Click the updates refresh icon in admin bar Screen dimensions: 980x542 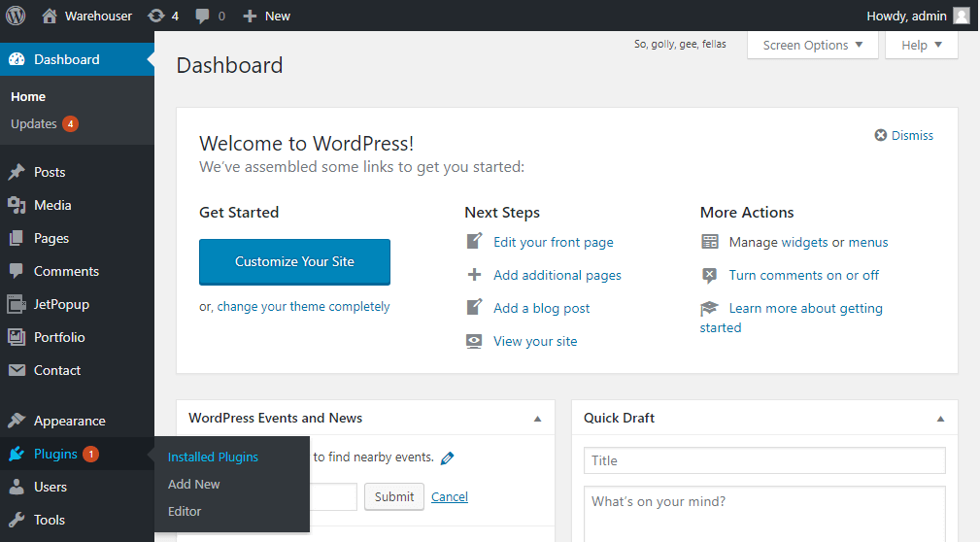[156, 16]
